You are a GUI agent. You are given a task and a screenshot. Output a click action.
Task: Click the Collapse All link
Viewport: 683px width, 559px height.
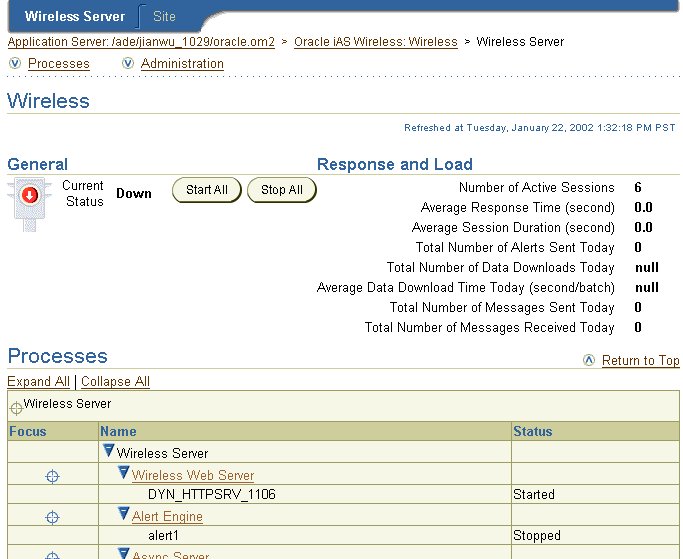115,382
